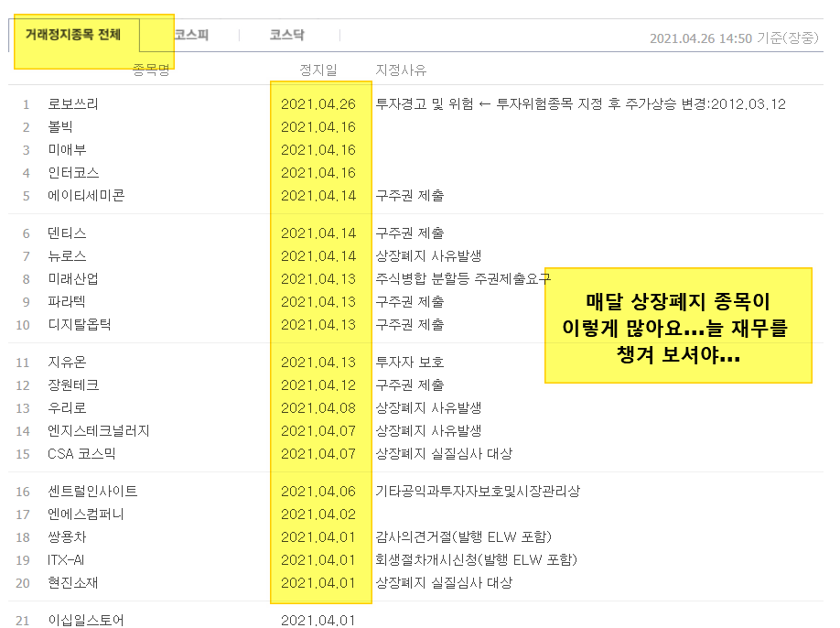
Task: Click the 정지일 column header
Action: pos(318,70)
